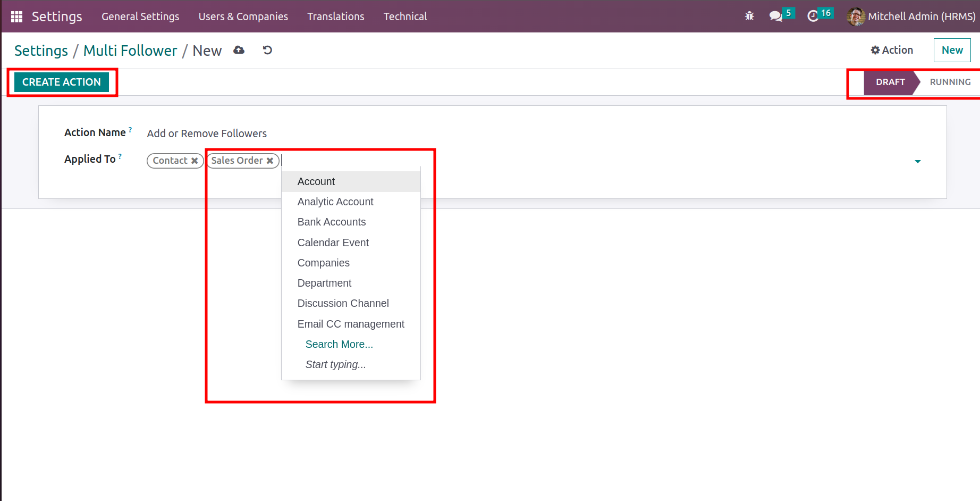Remove the Contact tag
This screenshot has width=980, height=501.
point(195,161)
